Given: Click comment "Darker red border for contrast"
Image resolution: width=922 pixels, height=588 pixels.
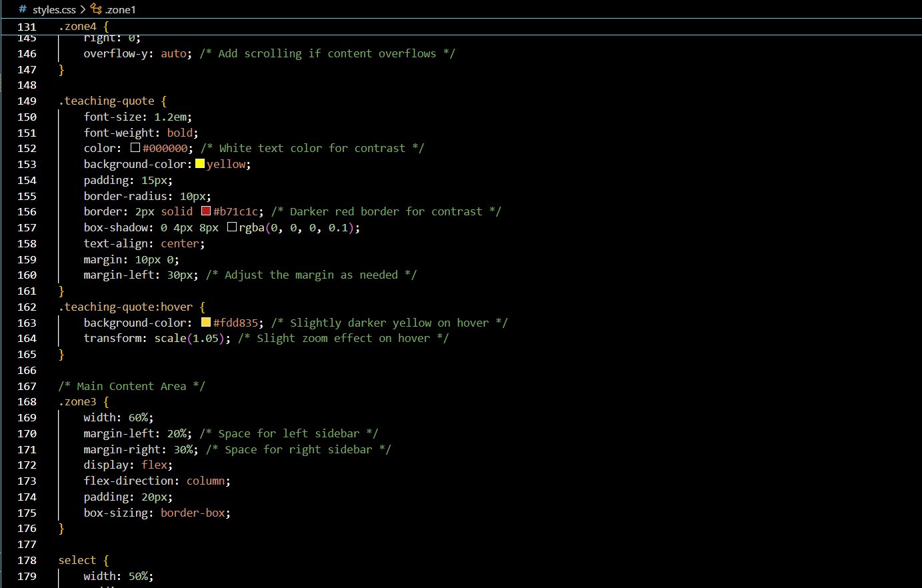Looking at the screenshot, I should point(386,211).
